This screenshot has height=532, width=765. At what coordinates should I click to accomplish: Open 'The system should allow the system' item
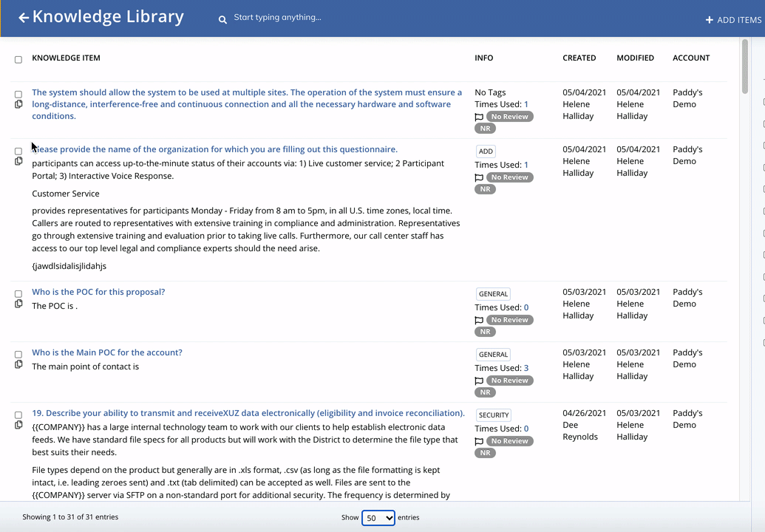click(247, 104)
